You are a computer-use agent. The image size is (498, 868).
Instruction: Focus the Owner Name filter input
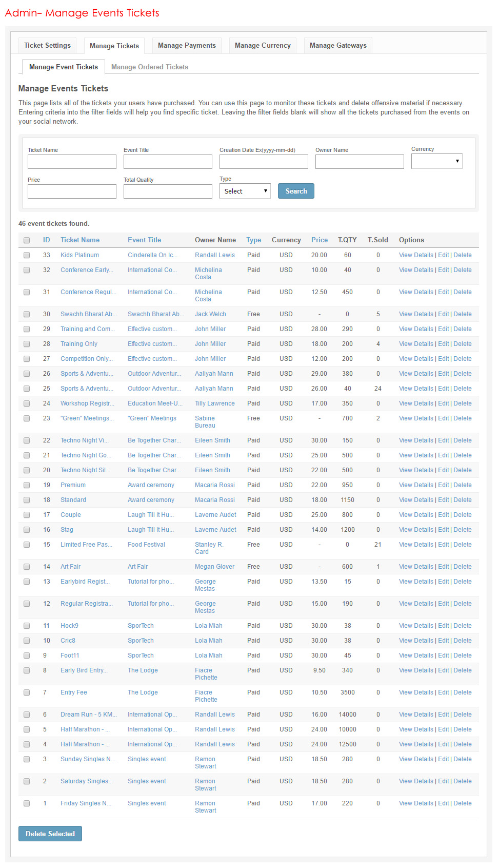pos(360,162)
